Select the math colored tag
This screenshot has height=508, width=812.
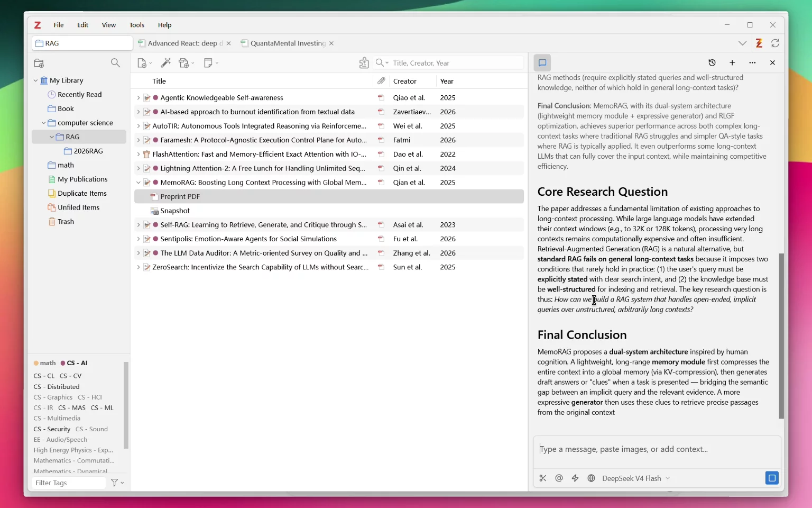44,363
